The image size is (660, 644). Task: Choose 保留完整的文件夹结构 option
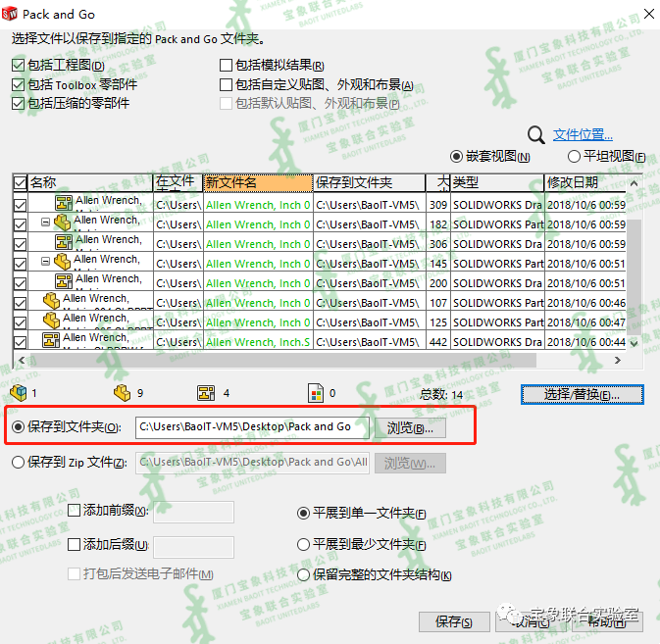303,574
